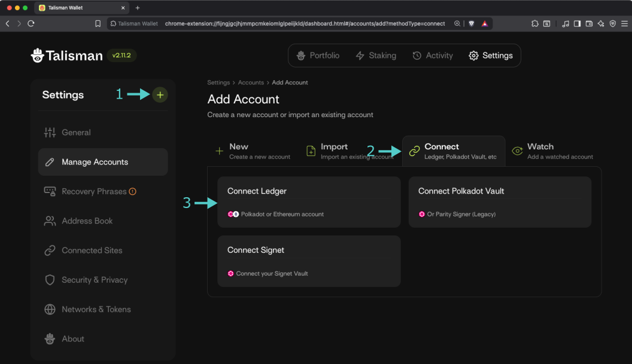Click the browser back arrow

coord(8,24)
